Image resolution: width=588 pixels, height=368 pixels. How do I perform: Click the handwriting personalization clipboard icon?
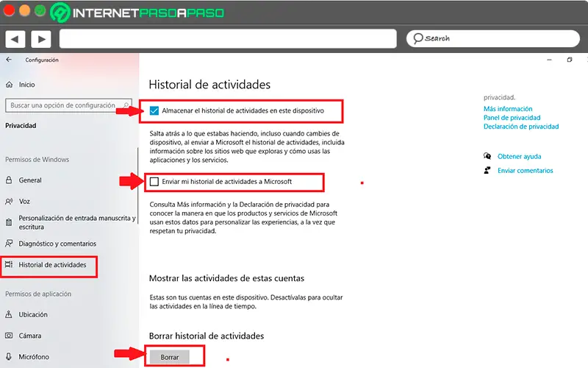pos(9,222)
